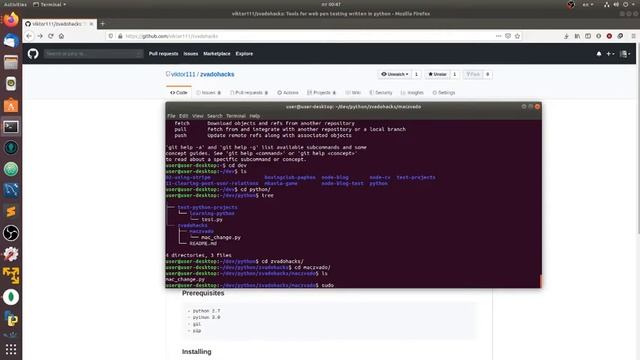Close the viktor111/zvadohacks tab

[91, 24]
